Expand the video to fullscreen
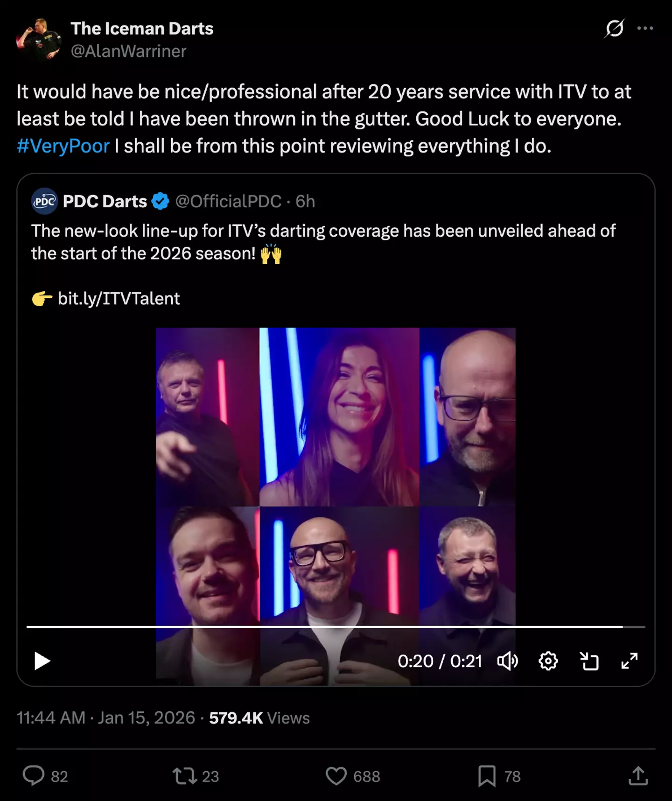Screen dimensions: 672x801 [630, 661]
